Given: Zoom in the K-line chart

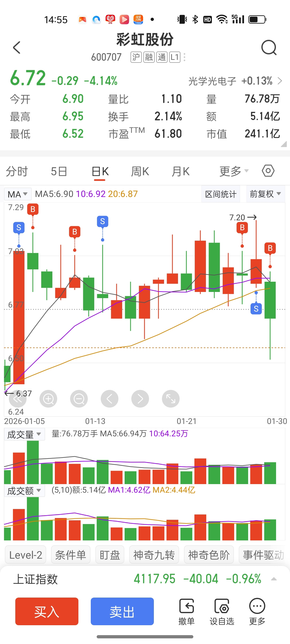Looking at the screenshot, I should 48,399.
